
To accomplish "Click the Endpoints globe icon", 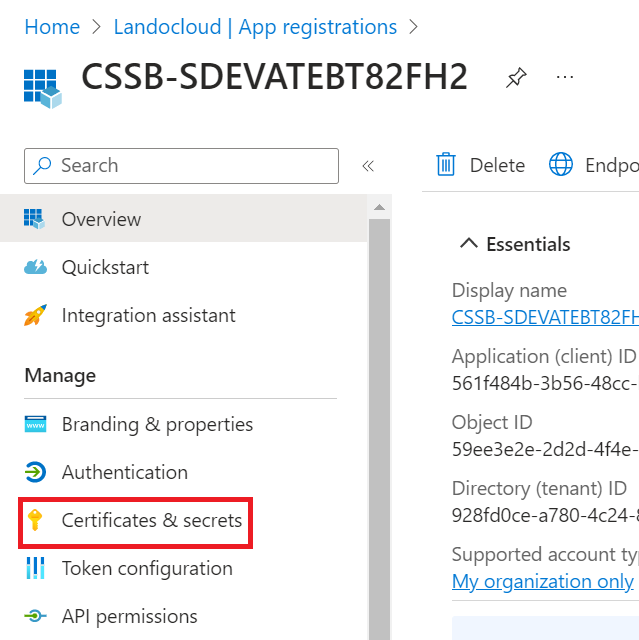I will pos(561,165).
